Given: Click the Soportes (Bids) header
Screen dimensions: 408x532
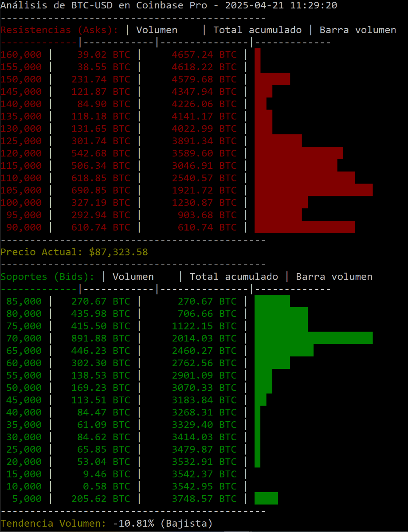Looking at the screenshot, I should click(47, 277).
